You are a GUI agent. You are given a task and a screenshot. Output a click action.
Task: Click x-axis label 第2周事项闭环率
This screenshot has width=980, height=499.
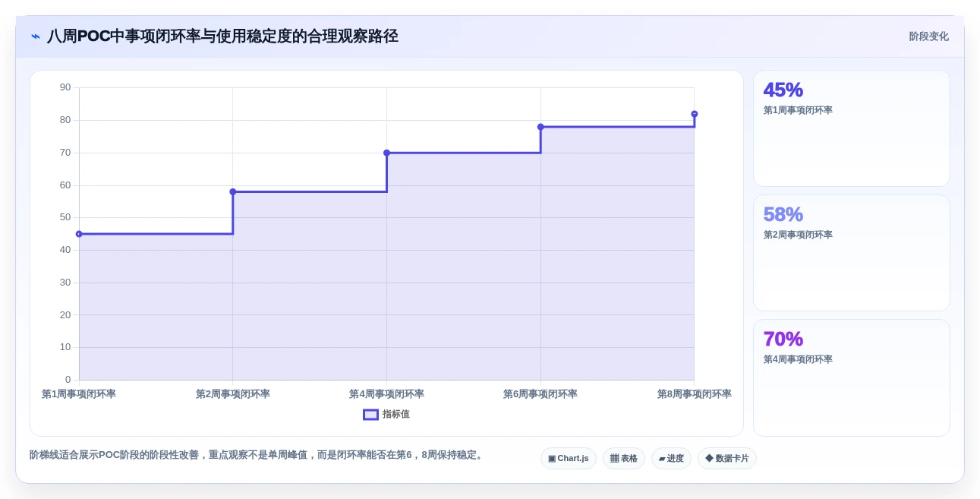pyautogui.click(x=233, y=394)
